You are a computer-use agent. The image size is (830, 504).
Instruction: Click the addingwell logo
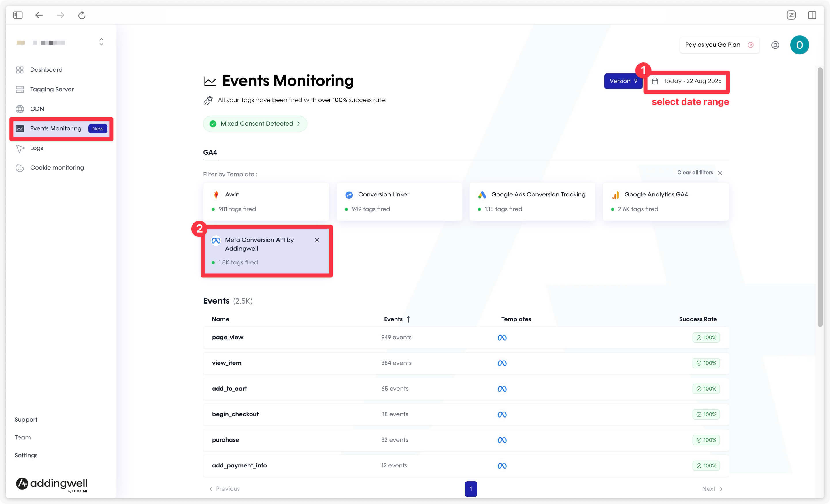point(52,485)
